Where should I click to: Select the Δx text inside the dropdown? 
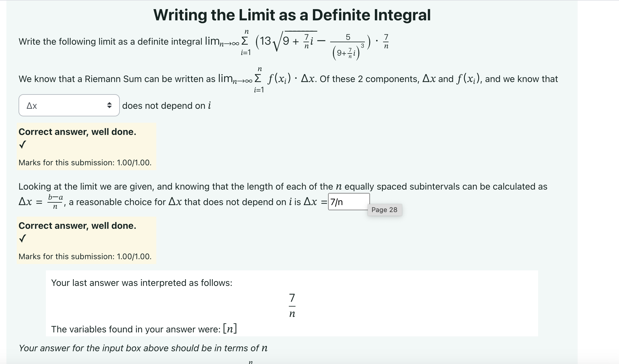coord(32,106)
